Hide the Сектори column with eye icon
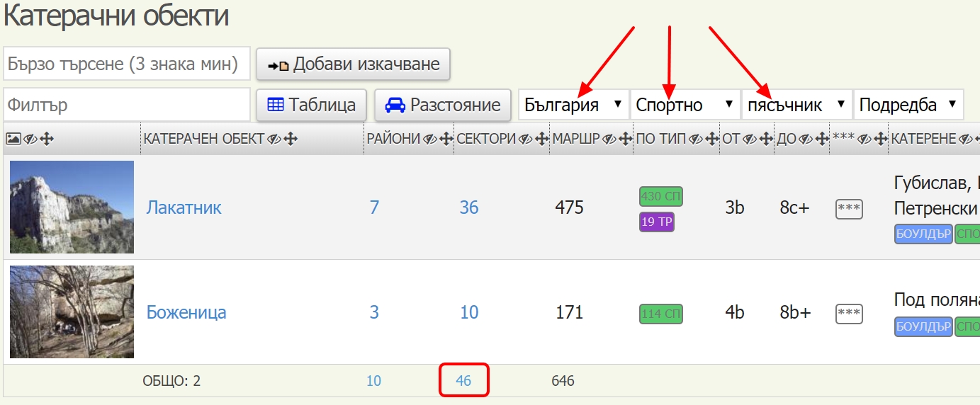This screenshot has width=980, height=405. coord(525,139)
